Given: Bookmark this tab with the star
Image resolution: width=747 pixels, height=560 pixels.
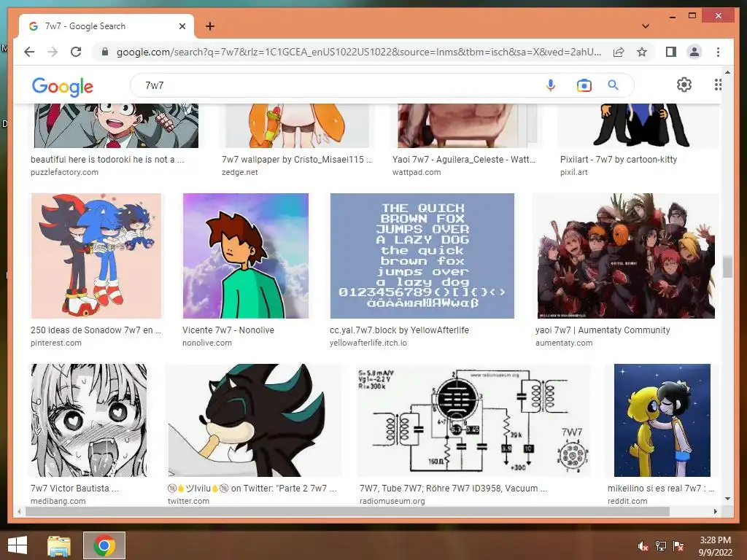Looking at the screenshot, I should click(642, 52).
